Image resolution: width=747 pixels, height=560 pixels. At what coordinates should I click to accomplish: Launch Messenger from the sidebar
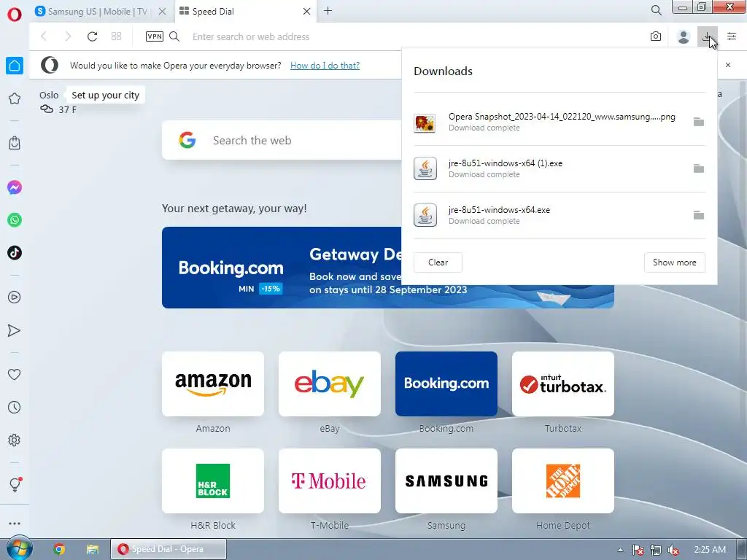(15, 187)
